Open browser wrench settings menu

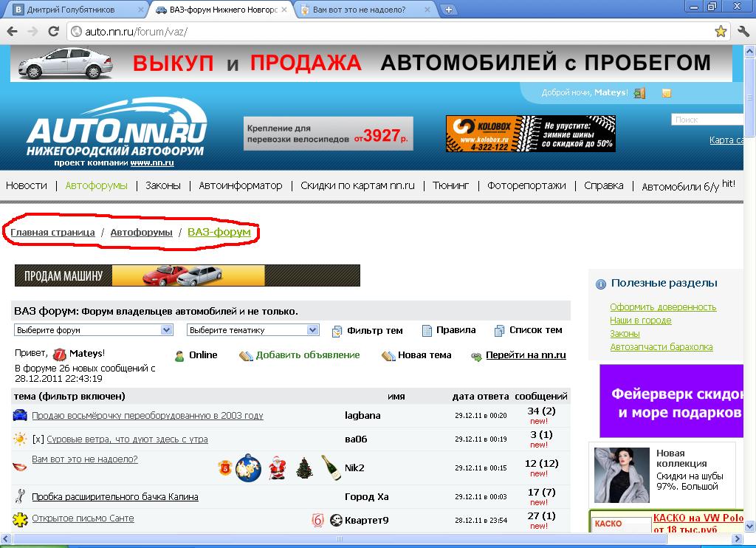click(x=743, y=32)
